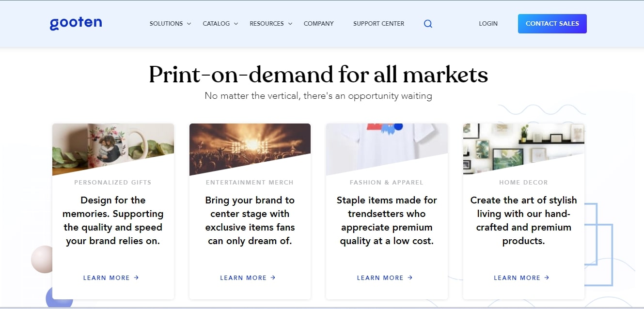Open the search magnifier icon
This screenshot has height=309, width=644.
[428, 24]
